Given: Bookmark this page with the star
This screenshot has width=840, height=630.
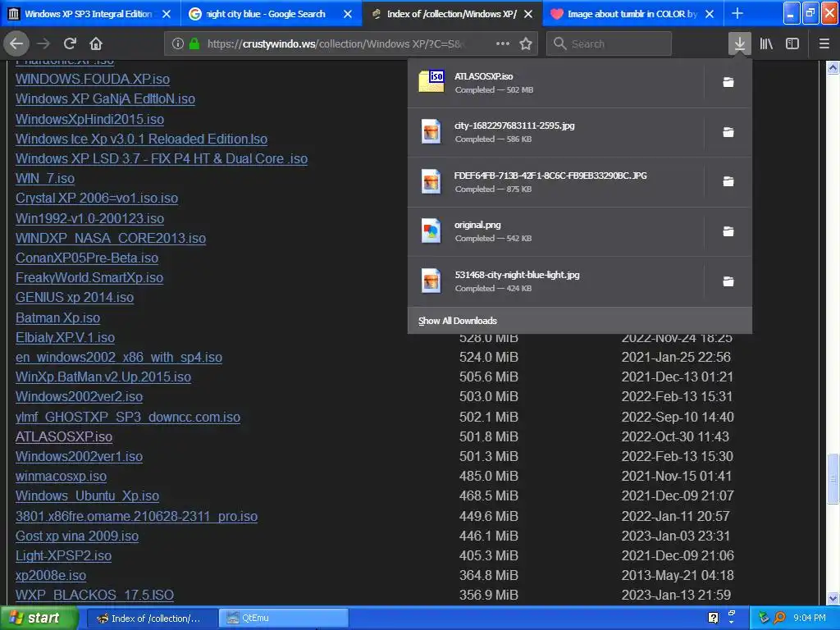Looking at the screenshot, I should pyautogui.click(x=526, y=44).
